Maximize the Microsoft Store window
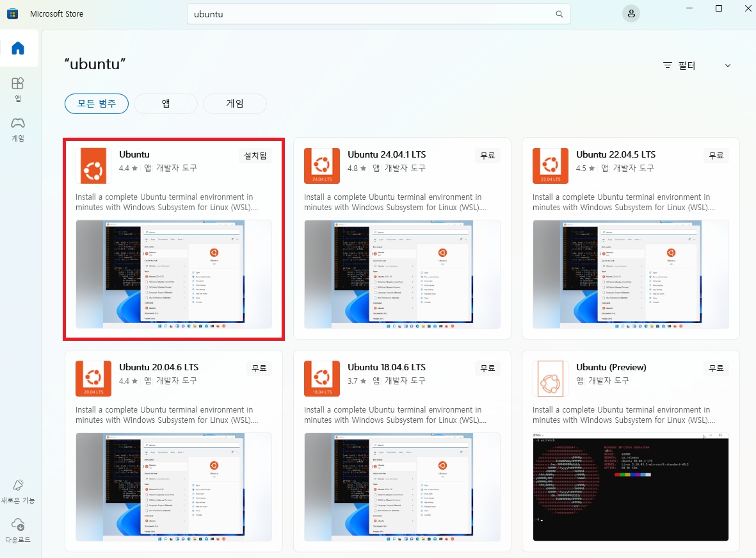This screenshot has width=756, height=558. (719, 8)
